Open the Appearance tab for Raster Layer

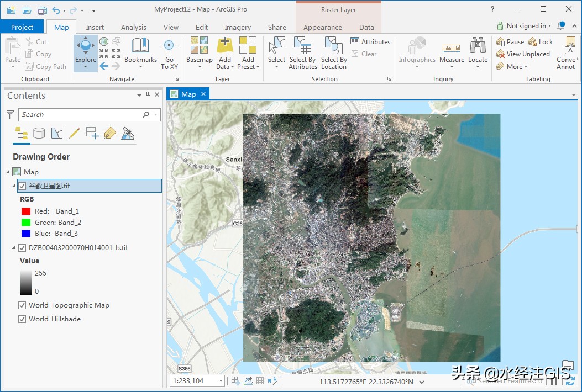point(323,27)
